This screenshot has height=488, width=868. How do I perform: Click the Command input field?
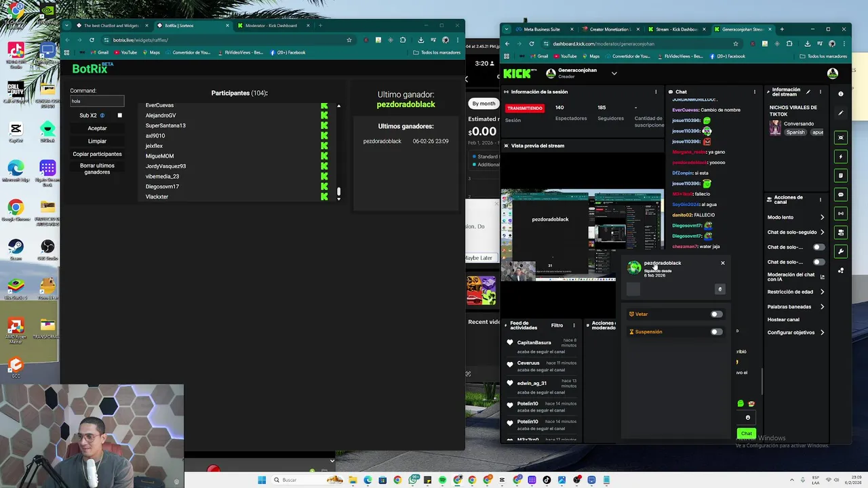(97, 101)
